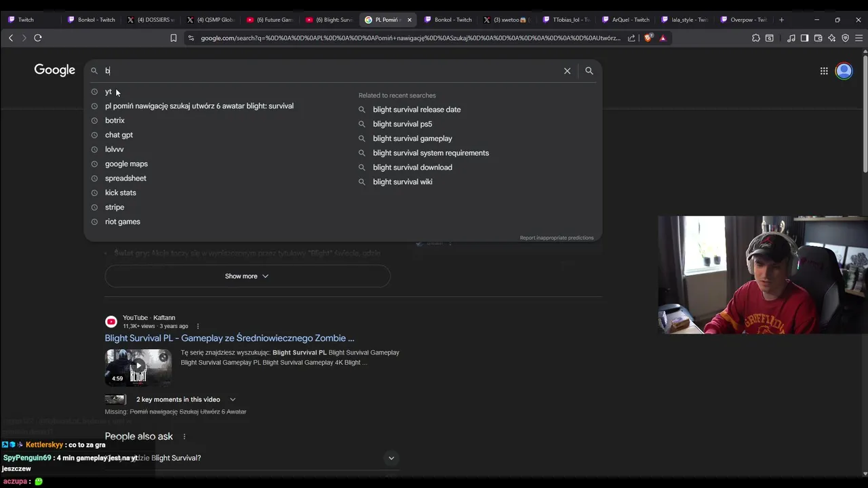Open the Google account avatar
This screenshot has width=868, height=488.
(x=844, y=70)
